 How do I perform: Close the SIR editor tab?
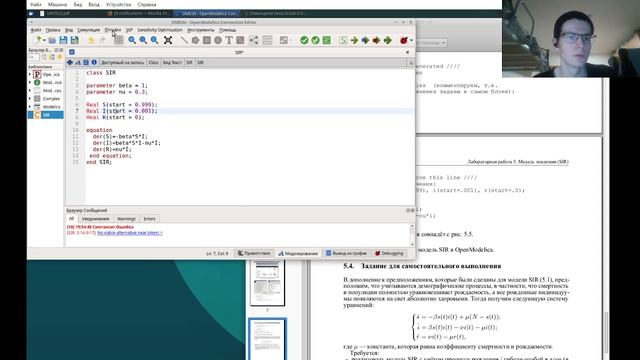[x=407, y=52]
